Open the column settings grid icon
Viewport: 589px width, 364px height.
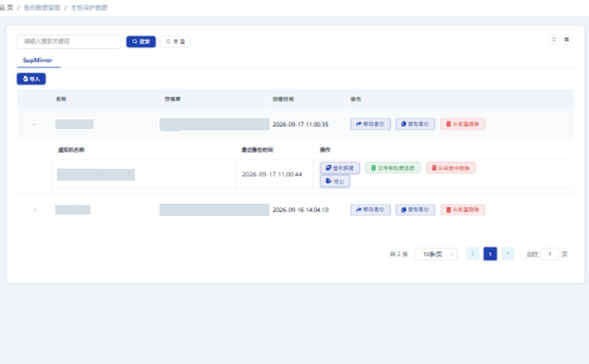coord(566,40)
